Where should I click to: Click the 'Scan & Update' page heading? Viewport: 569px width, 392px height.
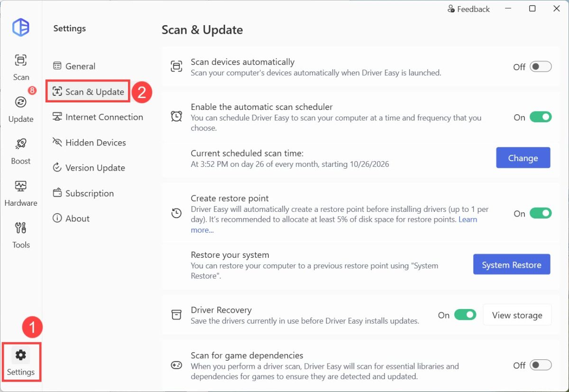[x=202, y=30]
